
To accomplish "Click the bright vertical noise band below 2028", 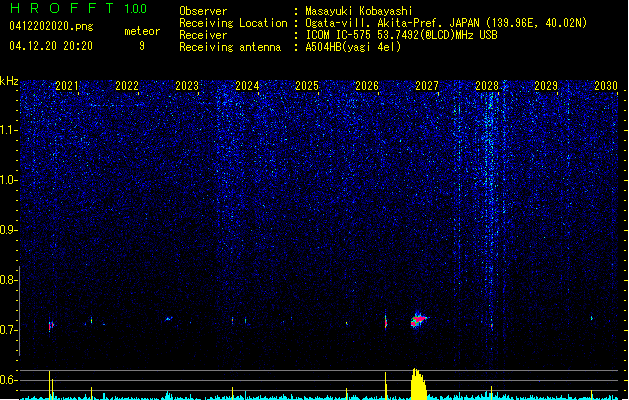I will pos(489,209).
